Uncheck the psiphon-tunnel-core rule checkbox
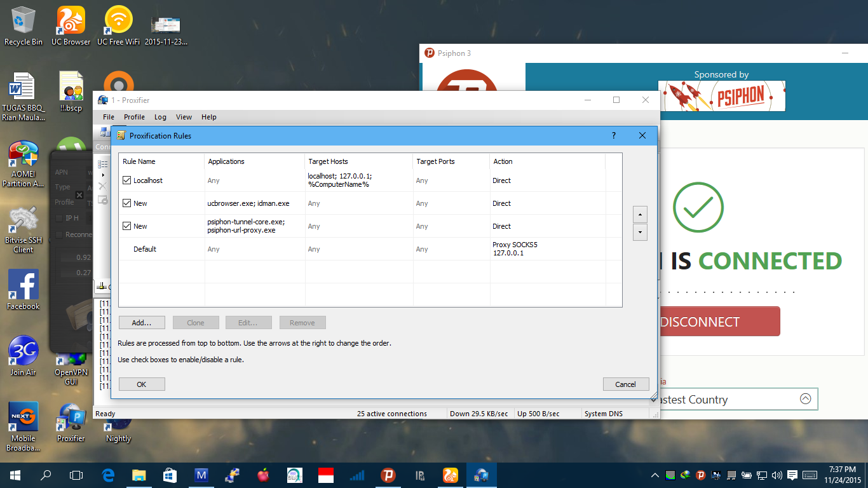Image resolution: width=868 pixels, height=488 pixels. [127, 226]
